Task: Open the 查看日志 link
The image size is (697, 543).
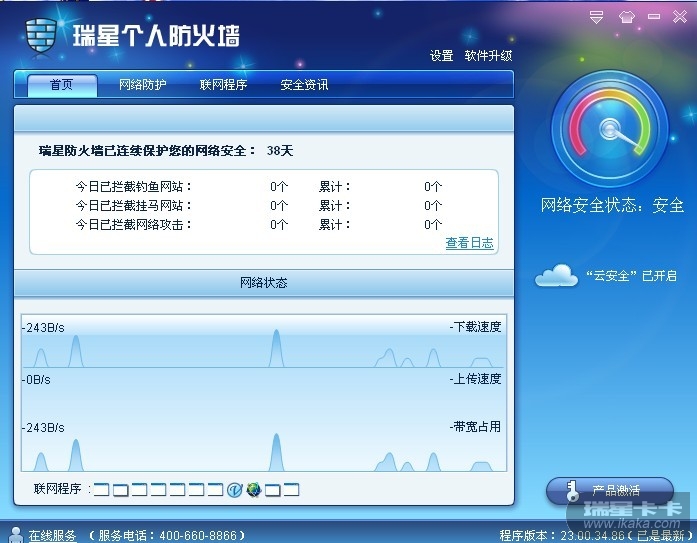Action: click(469, 243)
